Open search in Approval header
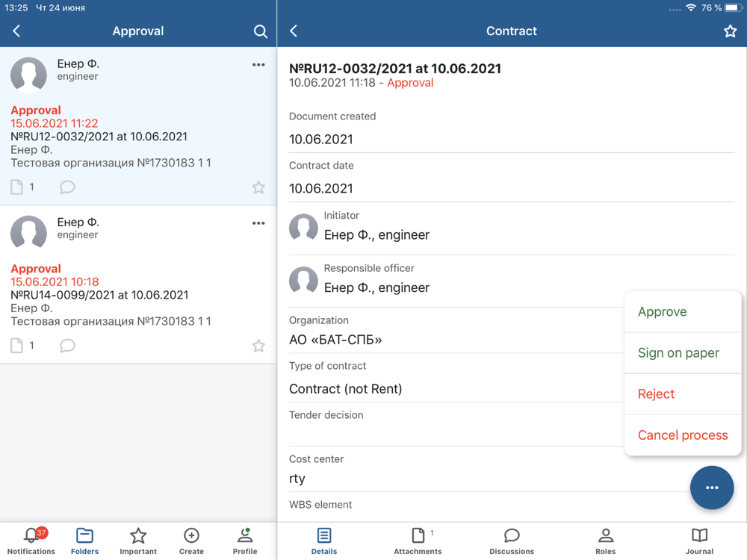Screen dimensions: 747x560 (x=260, y=31)
